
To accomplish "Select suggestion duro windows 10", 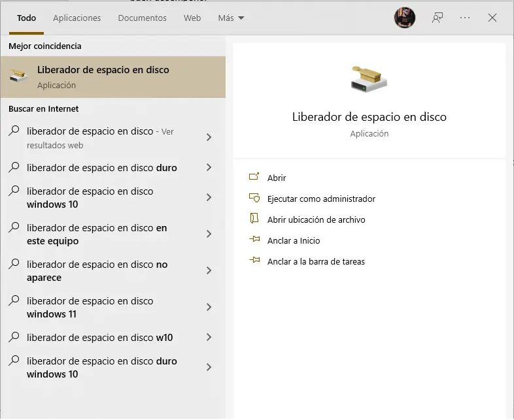I will [113, 367].
